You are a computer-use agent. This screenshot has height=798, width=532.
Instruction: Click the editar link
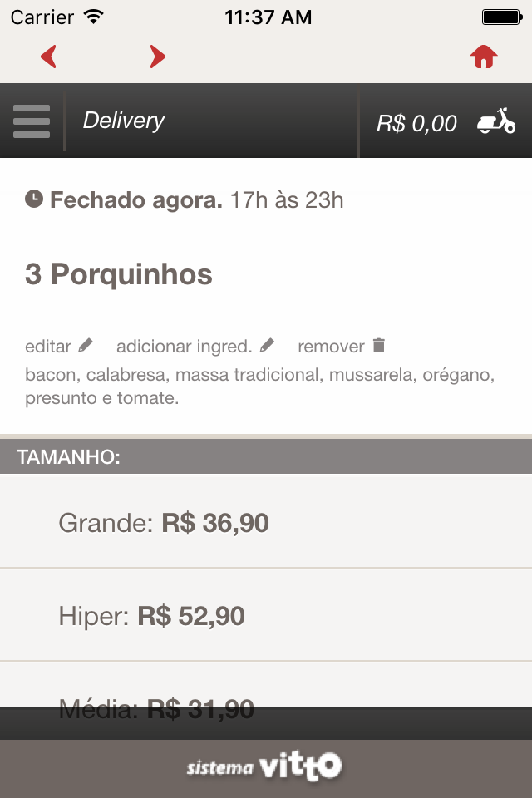coord(48,347)
